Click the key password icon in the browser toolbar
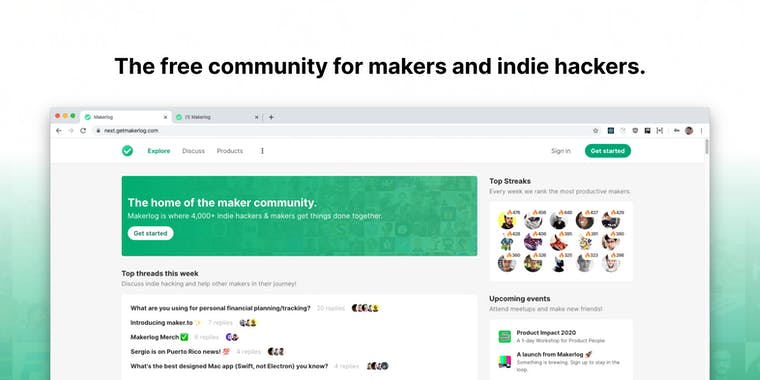760x380 pixels. point(677,130)
